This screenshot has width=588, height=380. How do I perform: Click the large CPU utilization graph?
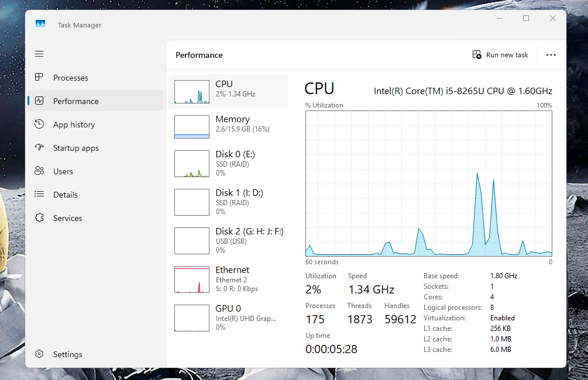click(428, 183)
